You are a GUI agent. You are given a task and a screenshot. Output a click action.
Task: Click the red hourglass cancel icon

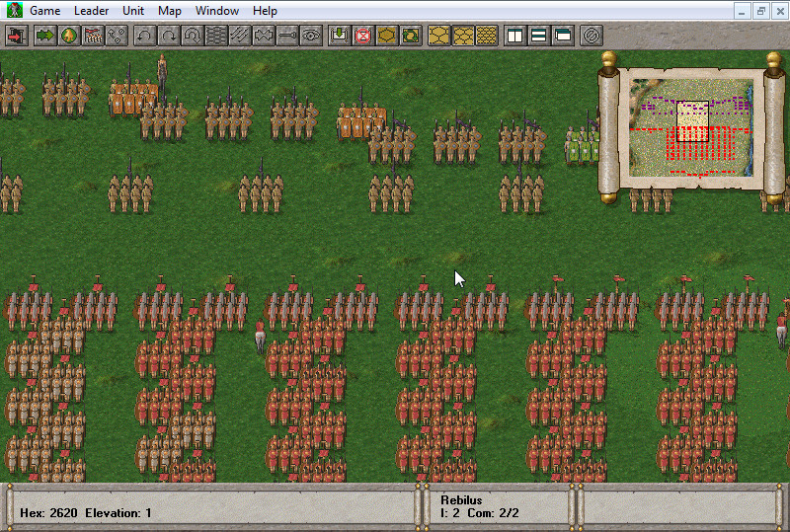pos(362,36)
